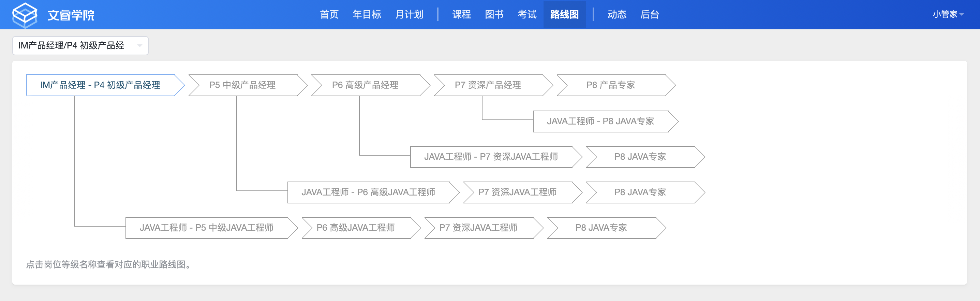Switch to the 月计划 tab
This screenshot has width=980, height=301.
coord(409,14)
